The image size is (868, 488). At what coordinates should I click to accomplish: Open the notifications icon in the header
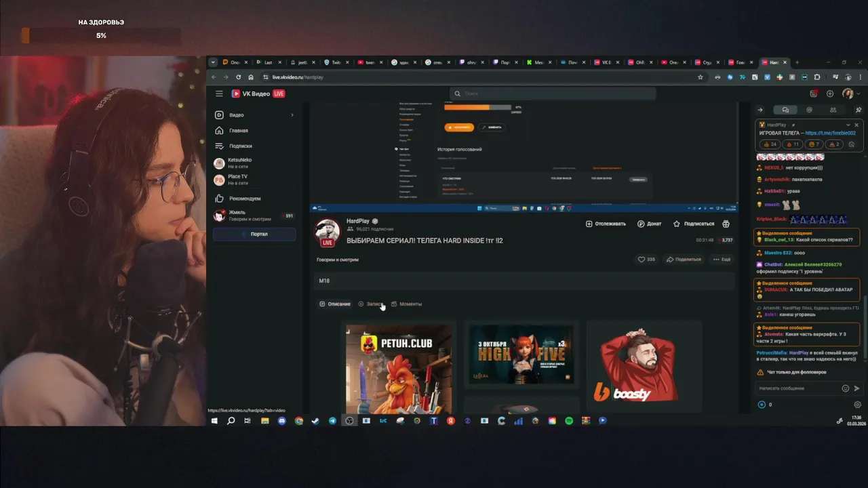(x=814, y=94)
